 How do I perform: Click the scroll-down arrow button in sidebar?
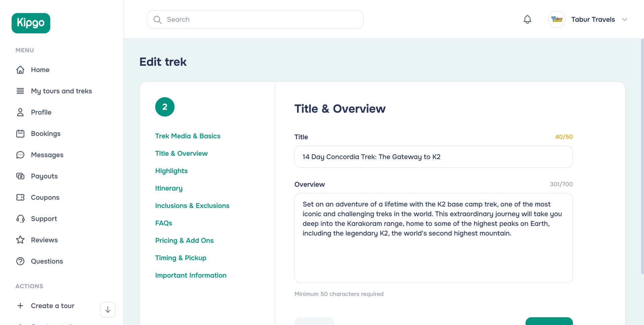tap(108, 310)
